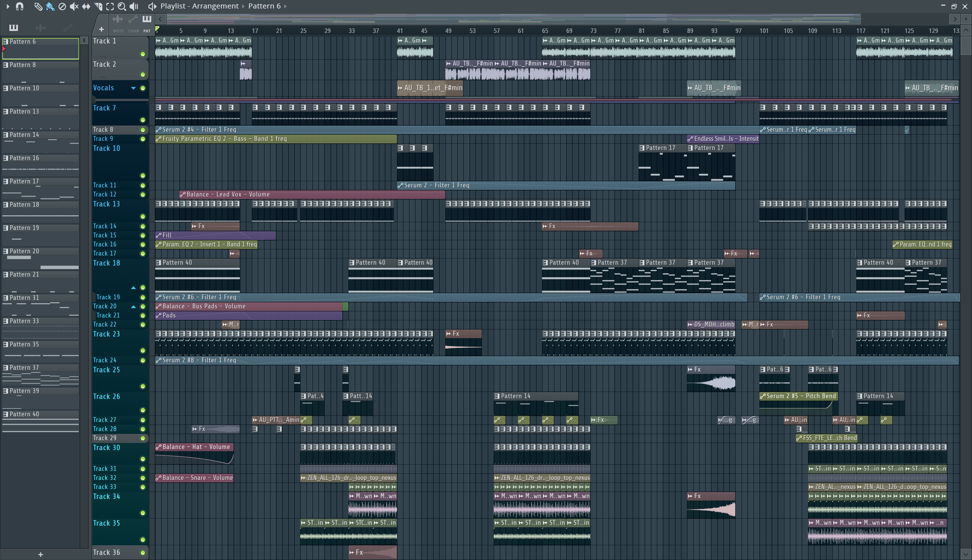The image size is (972, 560).
Task: Collapse the Track 20 group arrow
Action: point(133,306)
